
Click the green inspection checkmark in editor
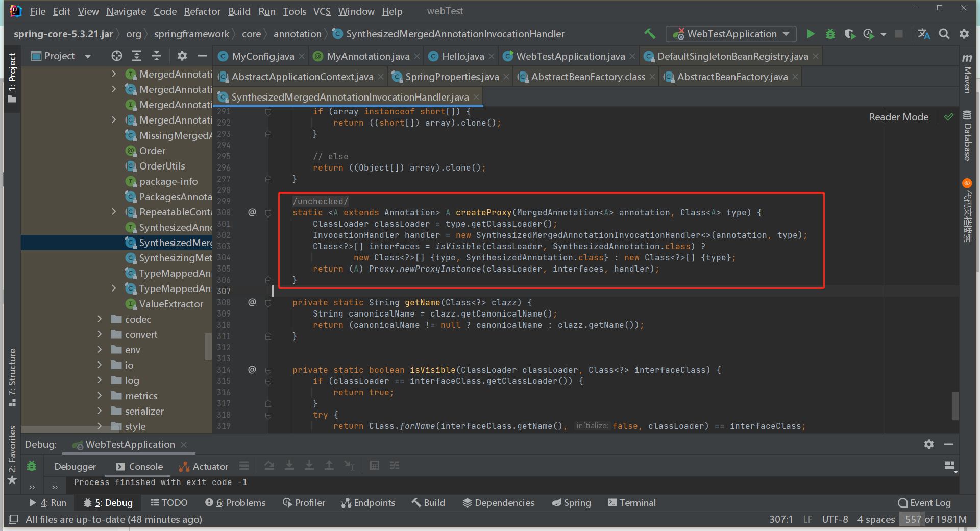(x=949, y=117)
